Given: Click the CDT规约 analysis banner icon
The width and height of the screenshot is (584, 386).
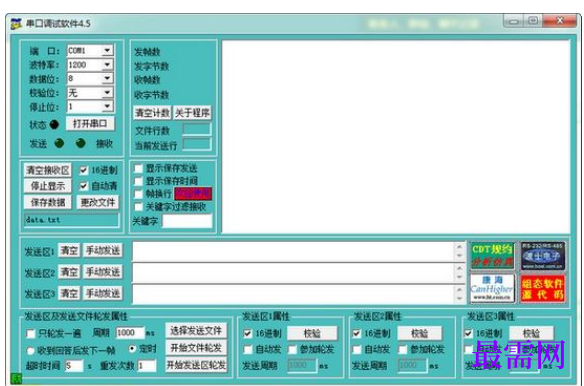Looking at the screenshot, I should click(x=492, y=255).
